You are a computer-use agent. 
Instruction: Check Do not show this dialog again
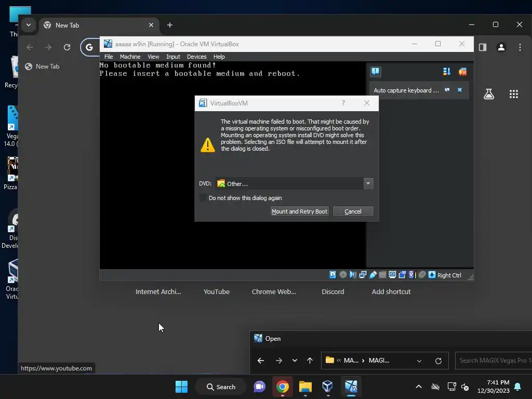pos(203,198)
